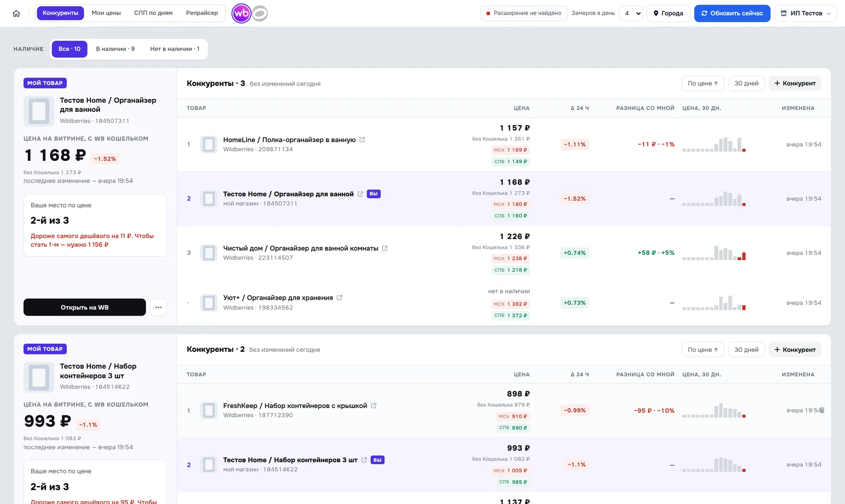Image resolution: width=845 pixels, height=504 pixels.
Task: Open the Замеров в день dropdown
Action: click(631, 13)
